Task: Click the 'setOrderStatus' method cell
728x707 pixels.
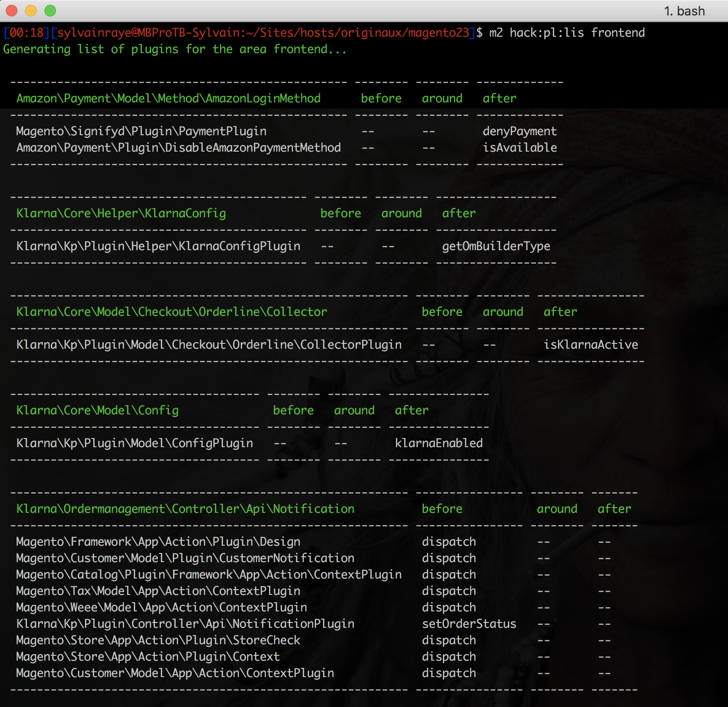Action: pos(469,624)
